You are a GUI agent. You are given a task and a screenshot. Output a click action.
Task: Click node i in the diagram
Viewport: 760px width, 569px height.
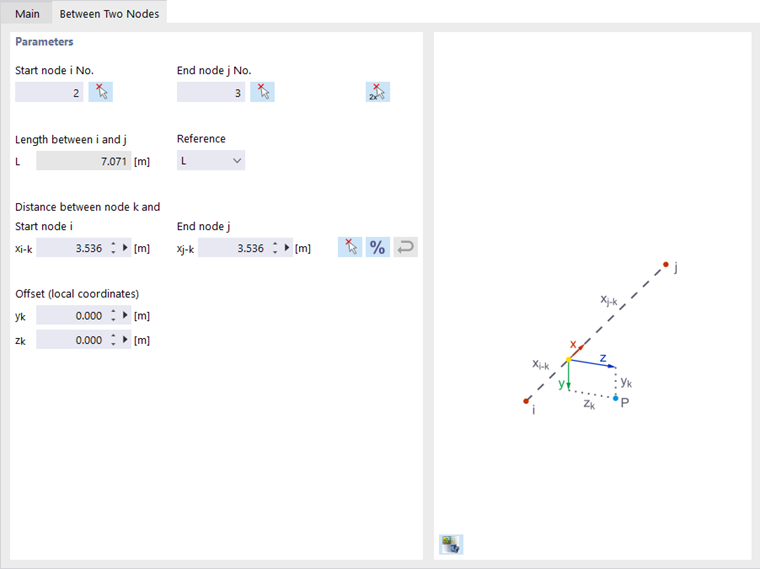click(526, 401)
